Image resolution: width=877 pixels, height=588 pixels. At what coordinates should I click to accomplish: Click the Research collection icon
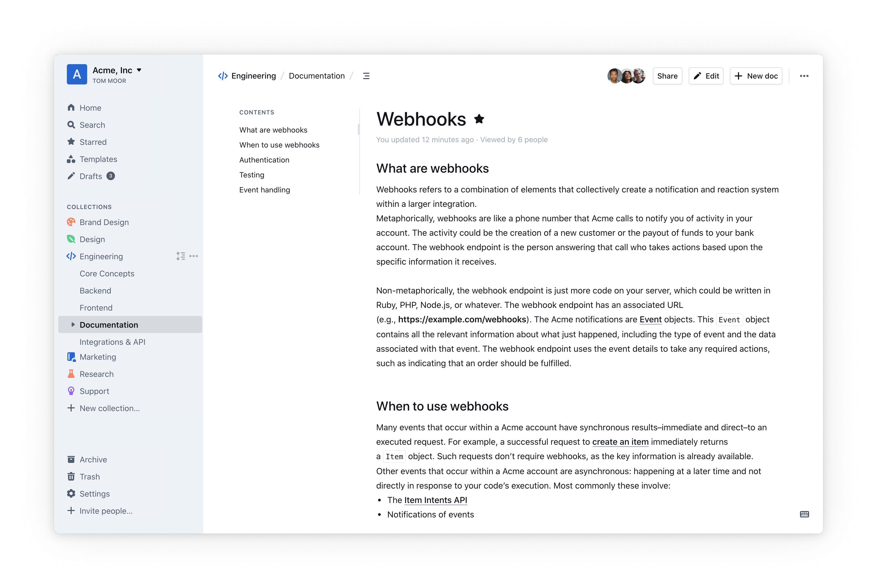(x=71, y=374)
